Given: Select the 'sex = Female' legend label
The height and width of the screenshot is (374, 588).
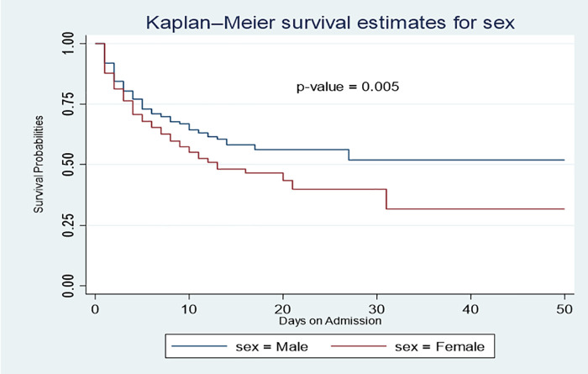Looking at the screenshot, I should (439, 346).
